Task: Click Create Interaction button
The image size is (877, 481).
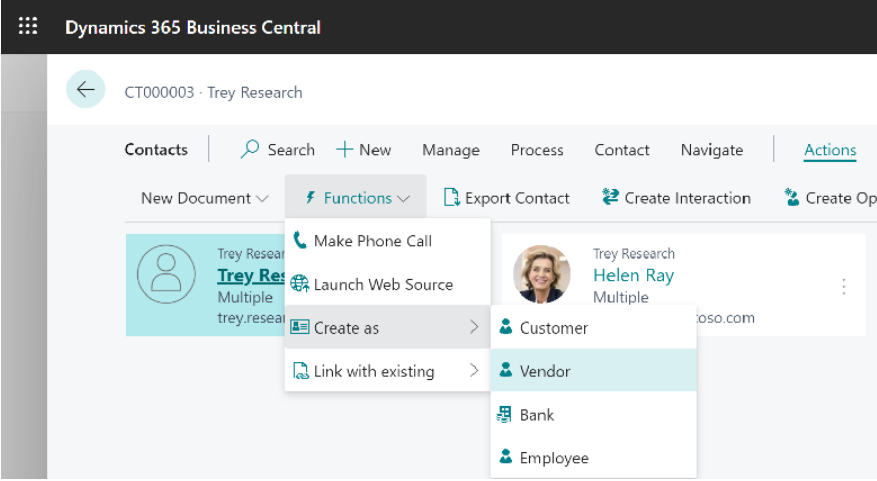Action: pos(676,198)
